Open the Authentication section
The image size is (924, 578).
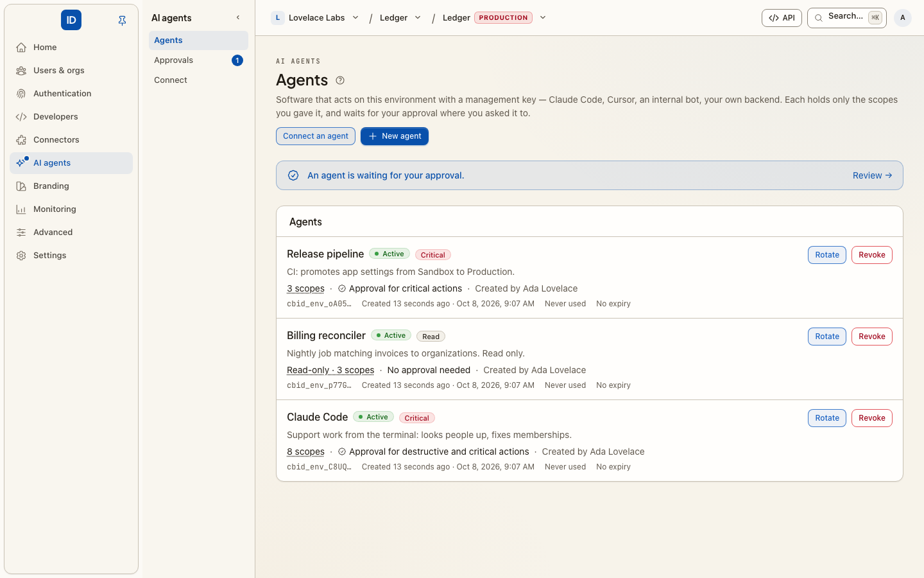(71, 94)
